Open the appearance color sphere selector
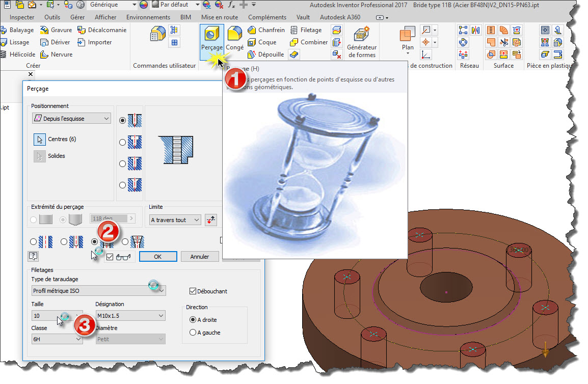Image resolution: width=588 pixels, height=384 pixels. [x=143, y=5]
